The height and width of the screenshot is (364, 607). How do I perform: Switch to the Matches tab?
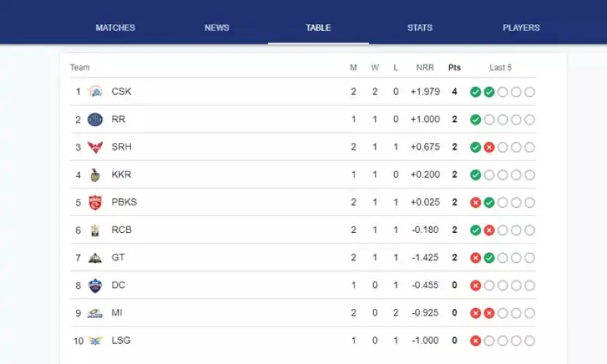pyautogui.click(x=115, y=28)
